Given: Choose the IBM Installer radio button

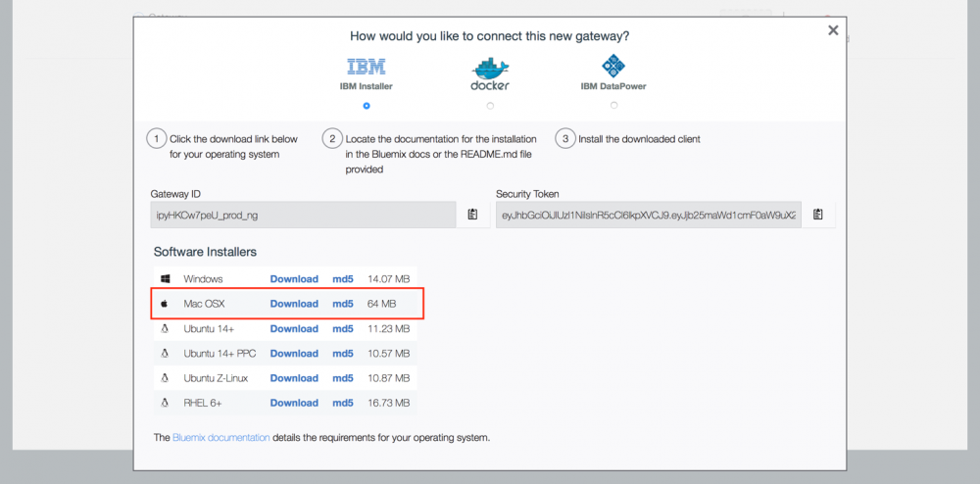Looking at the screenshot, I should click(366, 105).
